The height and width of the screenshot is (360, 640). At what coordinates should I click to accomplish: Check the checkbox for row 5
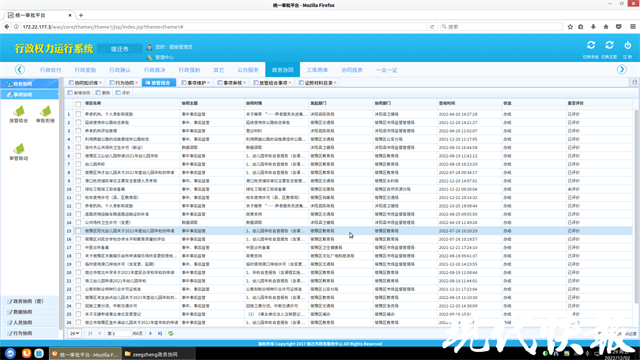[x=78, y=147]
